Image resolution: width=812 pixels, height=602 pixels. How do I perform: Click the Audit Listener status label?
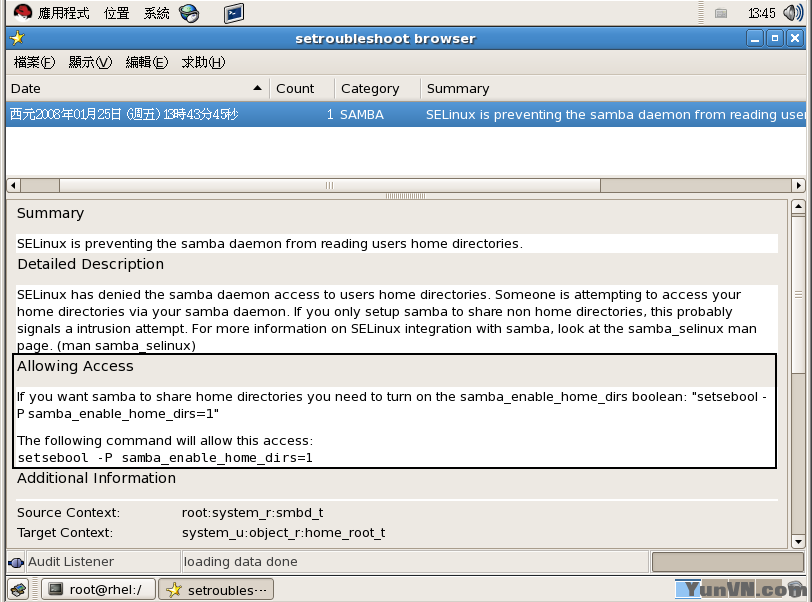[x=71, y=562]
